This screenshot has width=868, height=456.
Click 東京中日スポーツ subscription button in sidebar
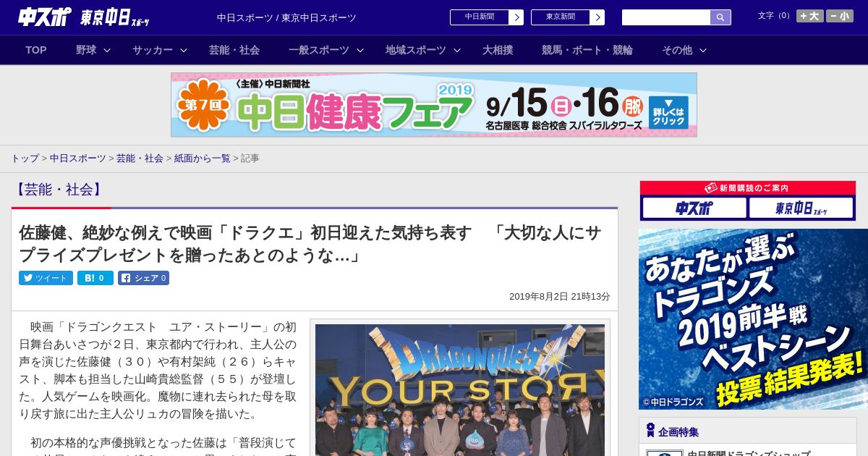(x=801, y=208)
